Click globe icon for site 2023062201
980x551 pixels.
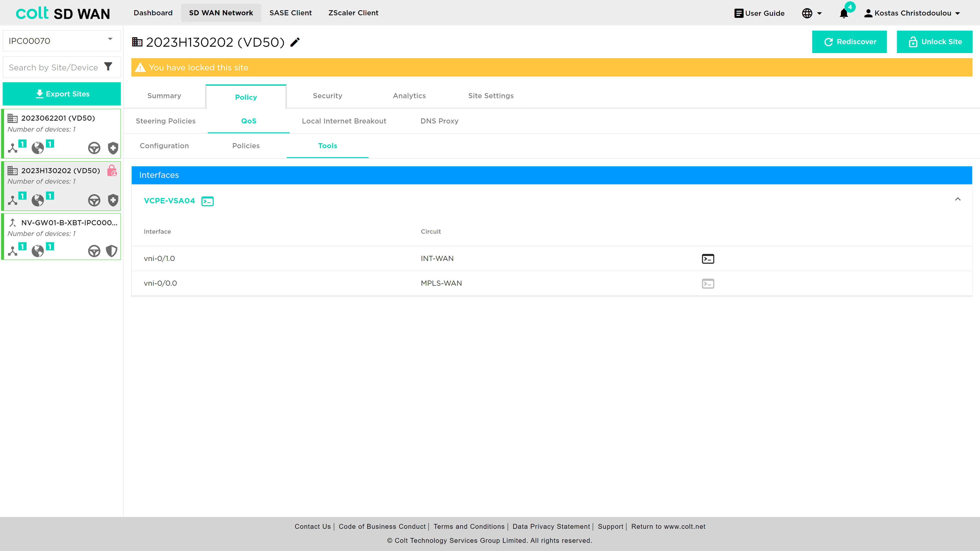pyautogui.click(x=38, y=147)
